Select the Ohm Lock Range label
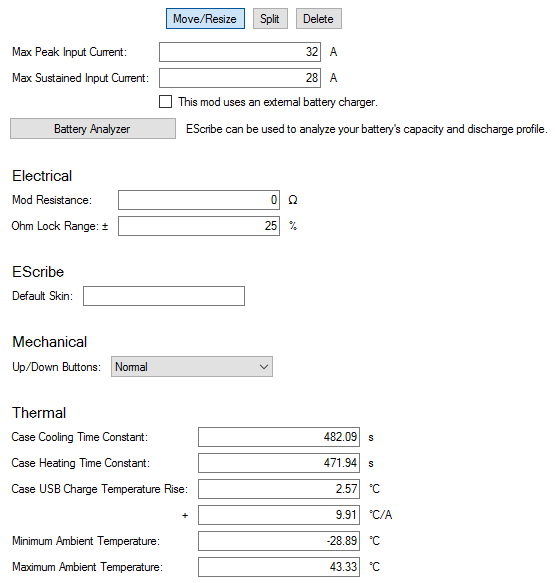The image size is (555, 583). [60, 226]
